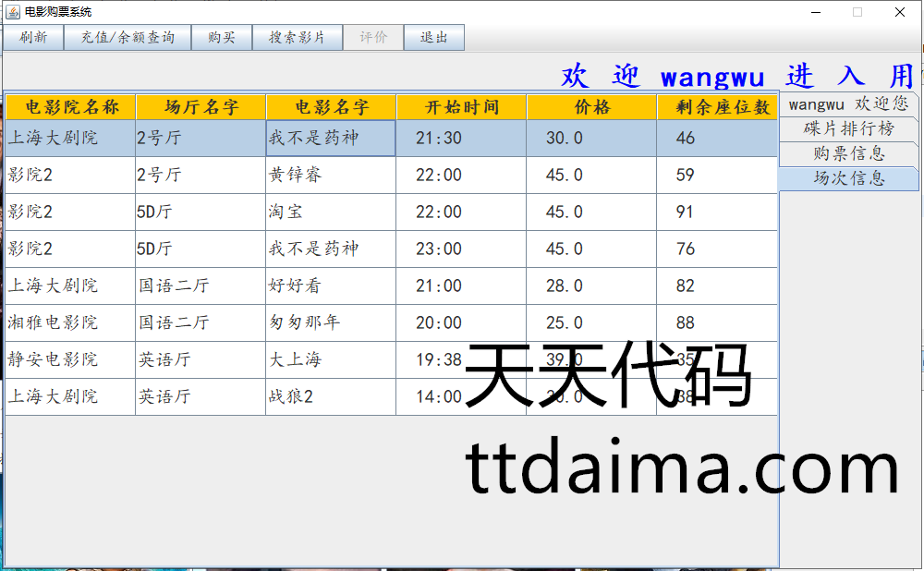The image size is (924, 571).
Task: Select the 黄锌睿 movie row cell
Action: pos(330,176)
